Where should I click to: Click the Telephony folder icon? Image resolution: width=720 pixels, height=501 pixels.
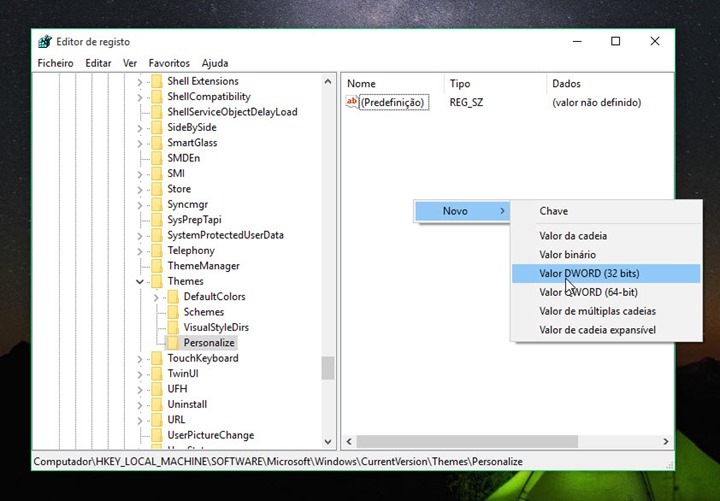(157, 250)
